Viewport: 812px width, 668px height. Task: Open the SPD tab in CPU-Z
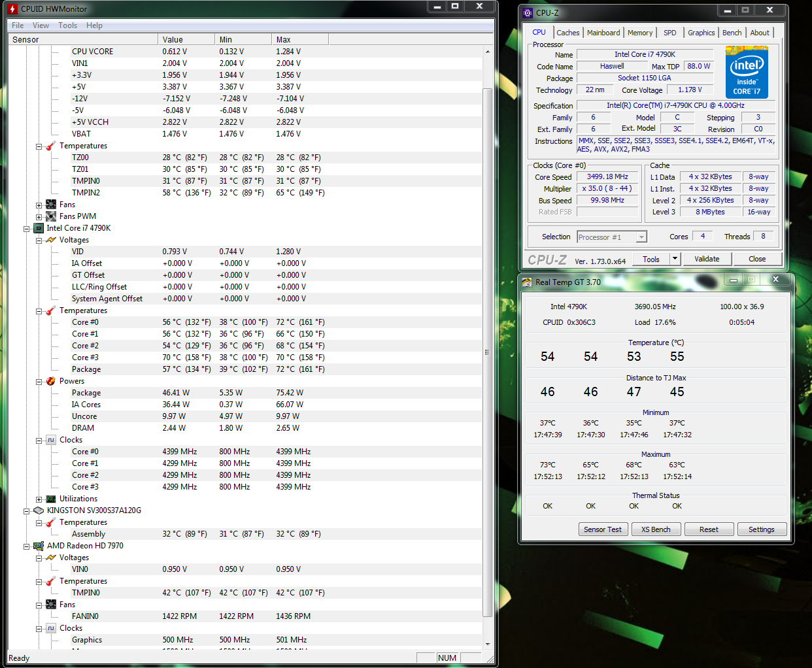click(x=670, y=33)
